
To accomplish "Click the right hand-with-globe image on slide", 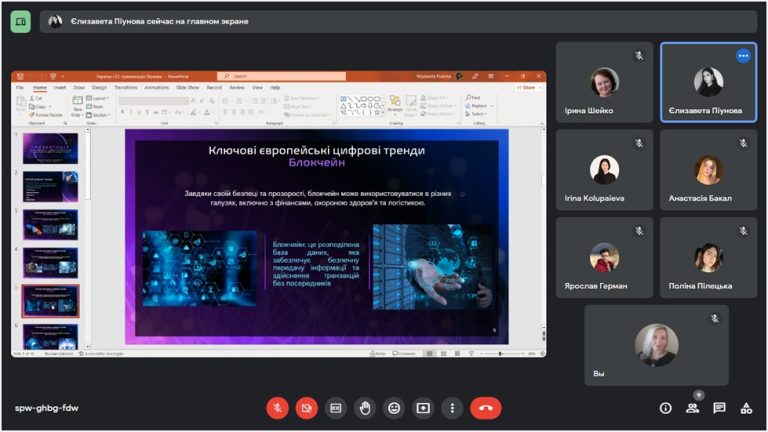I will click(433, 267).
